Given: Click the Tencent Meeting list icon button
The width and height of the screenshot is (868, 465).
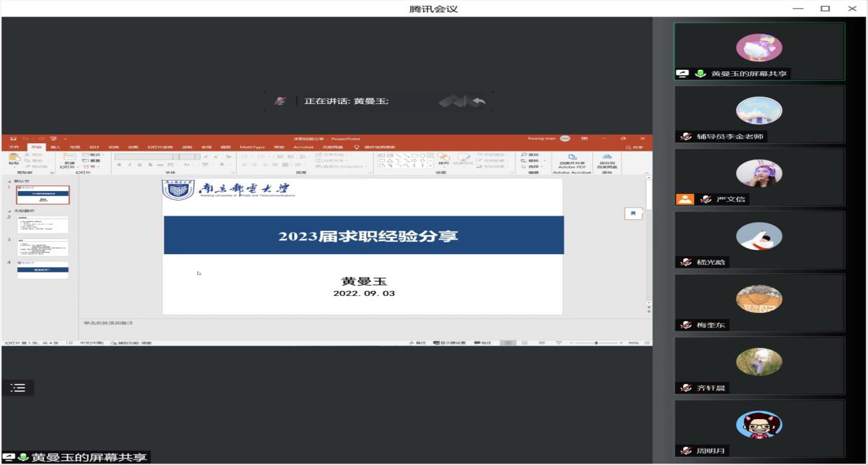Looking at the screenshot, I should pos(18,388).
